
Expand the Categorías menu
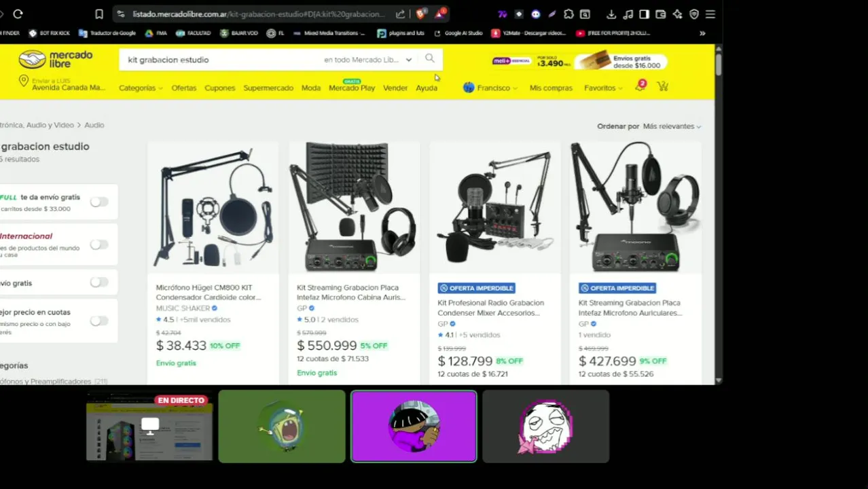(x=141, y=88)
